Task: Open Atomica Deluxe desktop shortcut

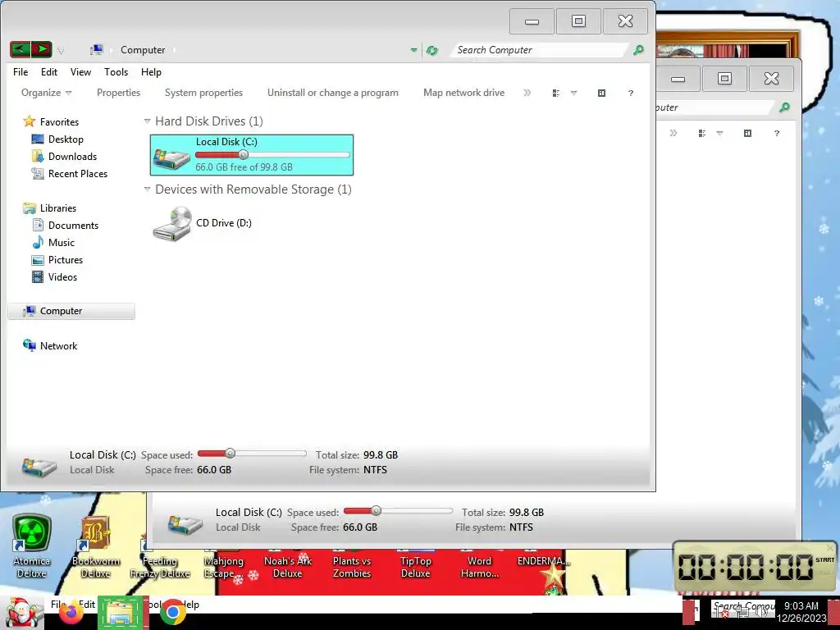Action: (x=32, y=547)
